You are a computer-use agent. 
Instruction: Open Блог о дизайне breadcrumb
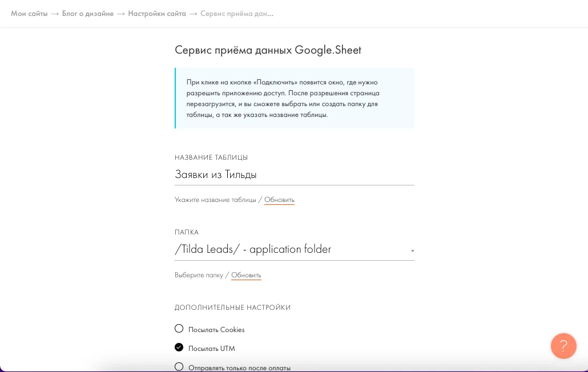click(86, 14)
